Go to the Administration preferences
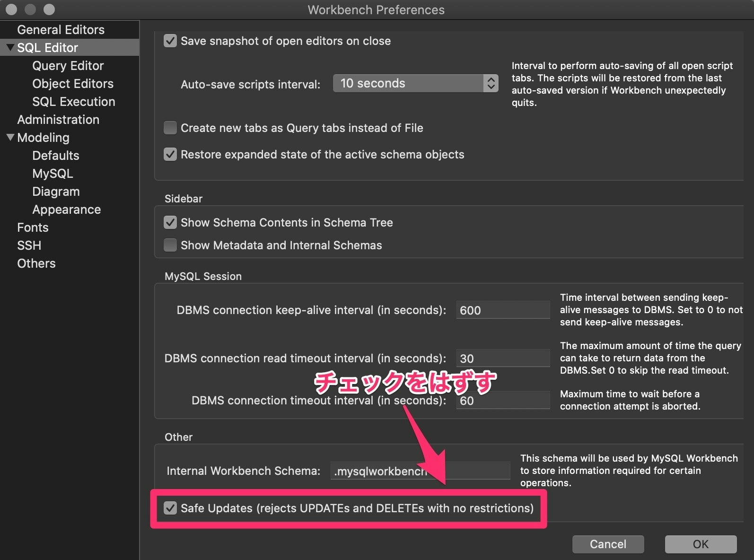Screen dimensions: 754x560 58,120
